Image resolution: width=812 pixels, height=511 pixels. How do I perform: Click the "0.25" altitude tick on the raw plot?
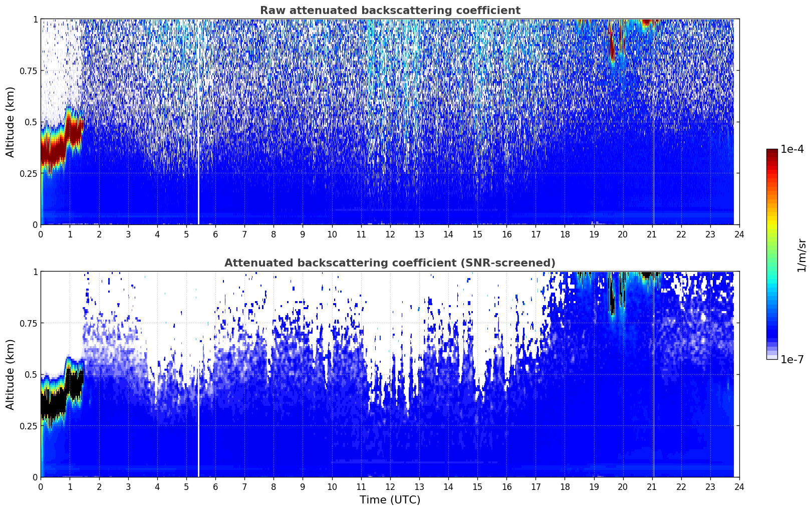(x=29, y=173)
